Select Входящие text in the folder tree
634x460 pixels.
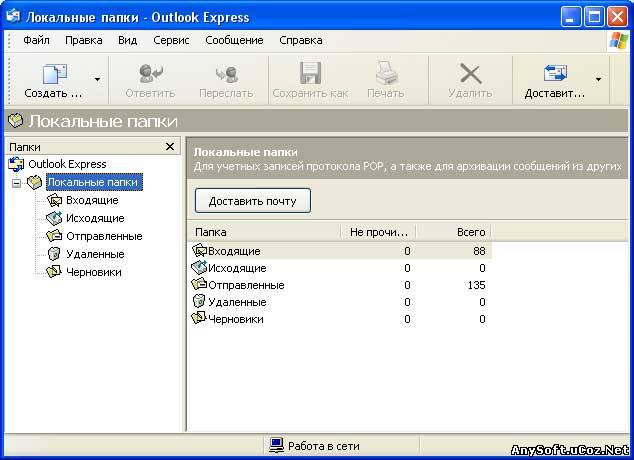pyautogui.click(x=92, y=200)
